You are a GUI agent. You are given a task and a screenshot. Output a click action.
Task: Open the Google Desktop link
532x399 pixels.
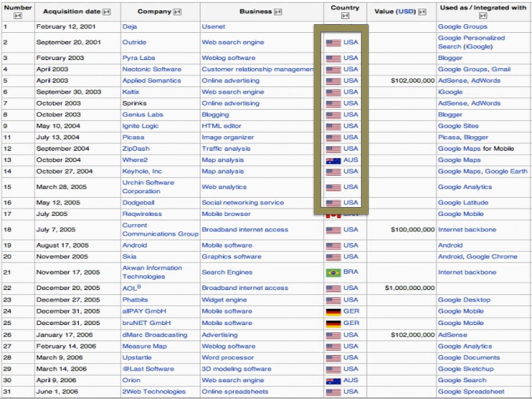464,300
